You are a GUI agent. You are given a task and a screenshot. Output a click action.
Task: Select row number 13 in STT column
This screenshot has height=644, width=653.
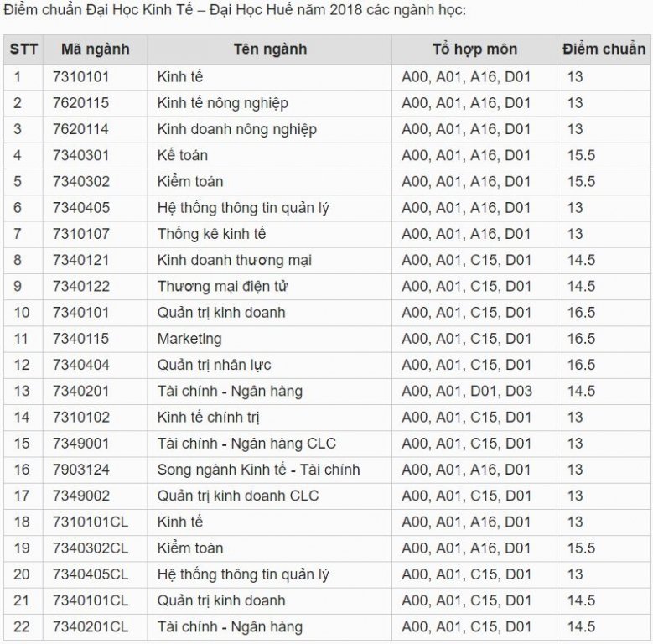click(x=22, y=391)
